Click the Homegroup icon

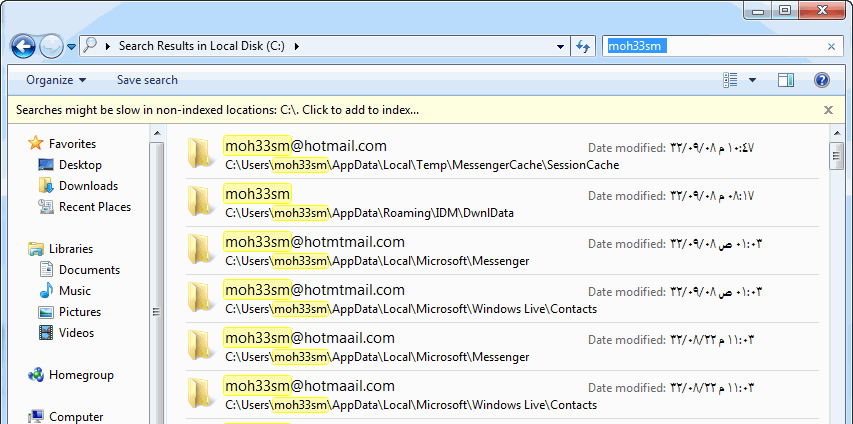(x=35, y=375)
